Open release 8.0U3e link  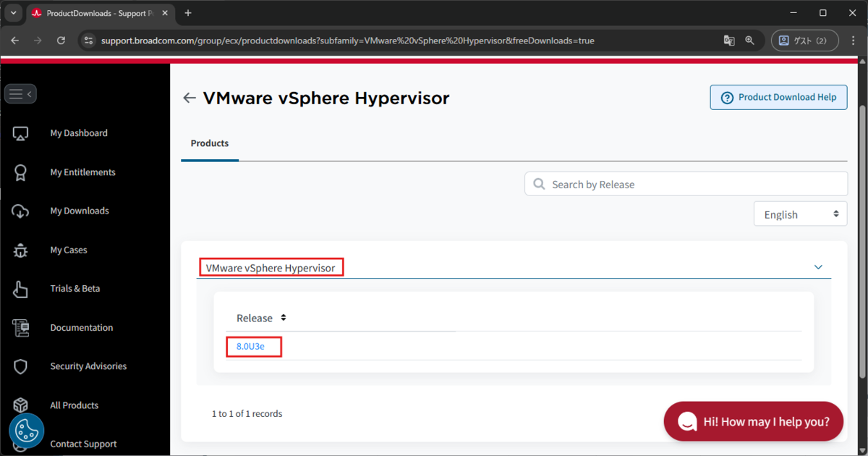tap(250, 347)
